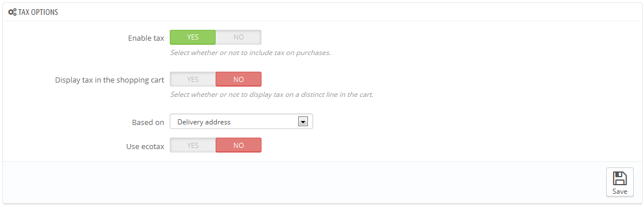Screen dimensions: 644x207
Task: Switch Display tax in shopping cart to YES
Action: pyautogui.click(x=193, y=79)
